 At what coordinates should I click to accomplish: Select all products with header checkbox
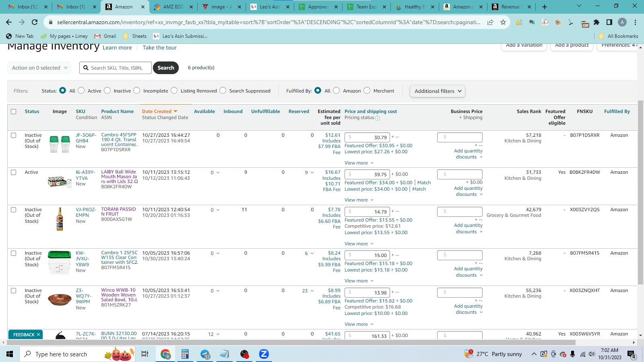click(x=14, y=111)
